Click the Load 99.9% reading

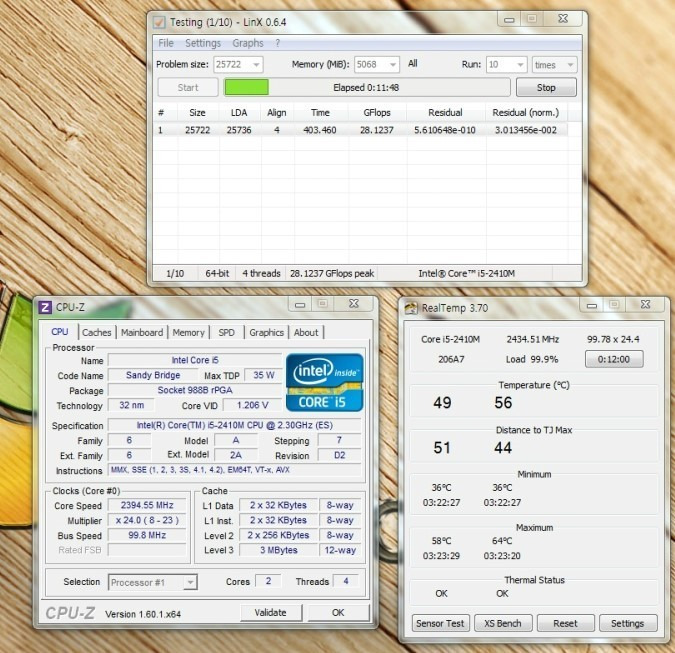(x=532, y=359)
